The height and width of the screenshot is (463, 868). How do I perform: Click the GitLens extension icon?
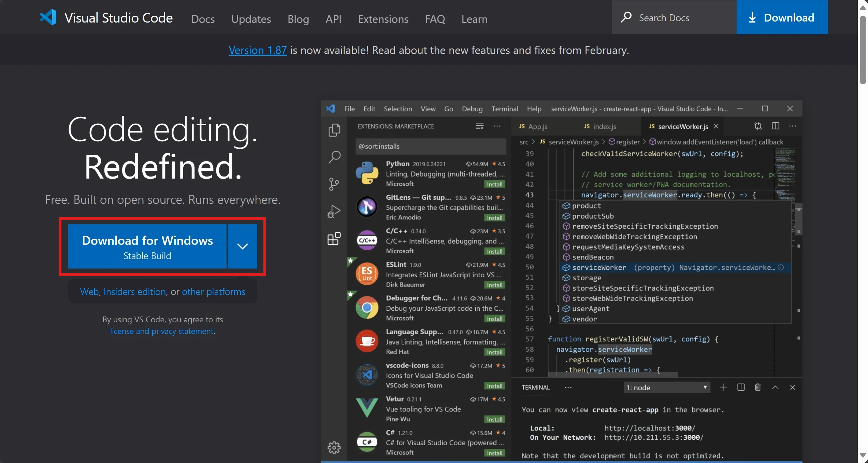click(x=367, y=207)
